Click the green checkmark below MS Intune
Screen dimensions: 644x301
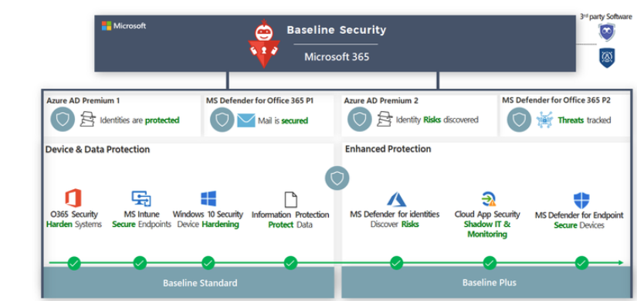(x=140, y=263)
